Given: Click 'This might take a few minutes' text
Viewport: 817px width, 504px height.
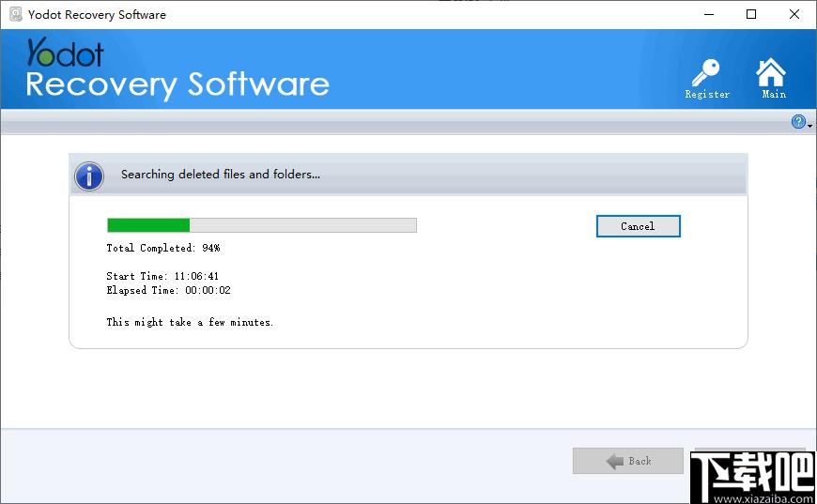Looking at the screenshot, I should (190, 323).
